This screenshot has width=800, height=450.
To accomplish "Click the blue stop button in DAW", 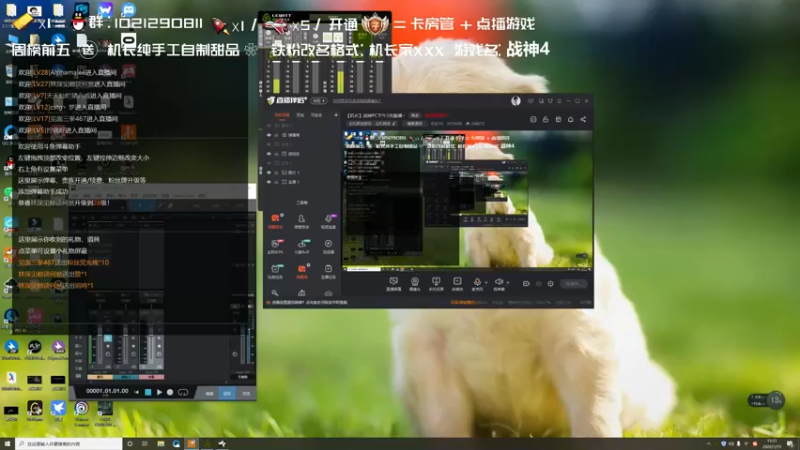I will point(148,392).
